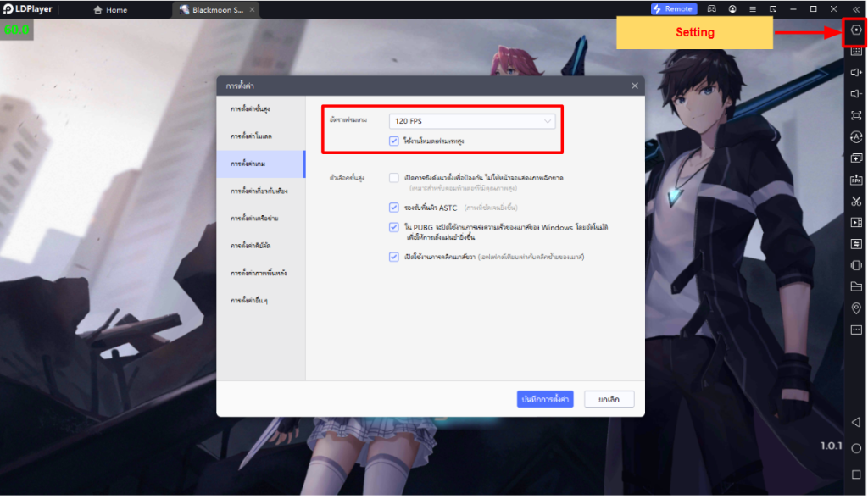
Task: Click the scissors screenshot icon
Action: [x=856, y=201]
